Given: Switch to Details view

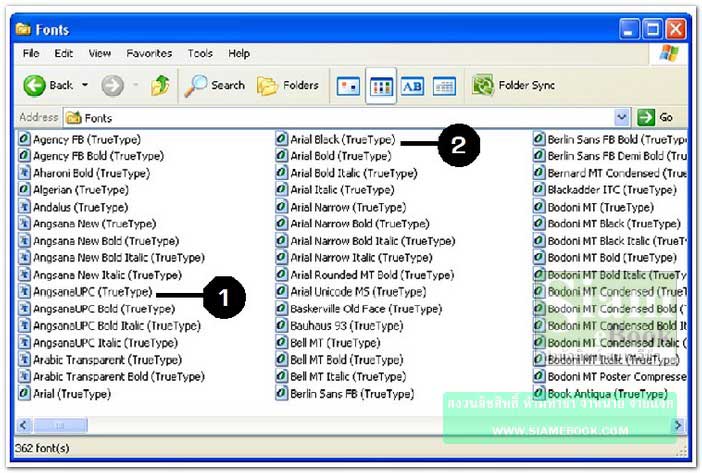Looking at the screenshot, I should [x=445, y=86].
